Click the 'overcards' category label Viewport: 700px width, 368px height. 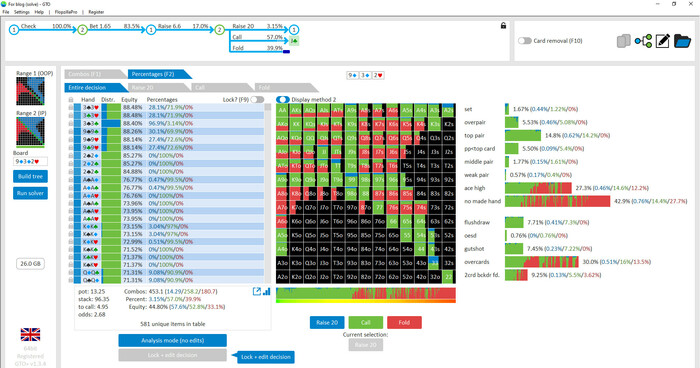(x=477, y=262)
